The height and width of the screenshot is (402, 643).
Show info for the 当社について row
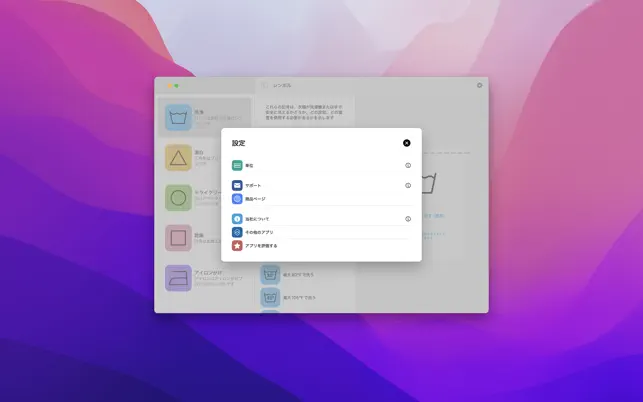(408, 219)
